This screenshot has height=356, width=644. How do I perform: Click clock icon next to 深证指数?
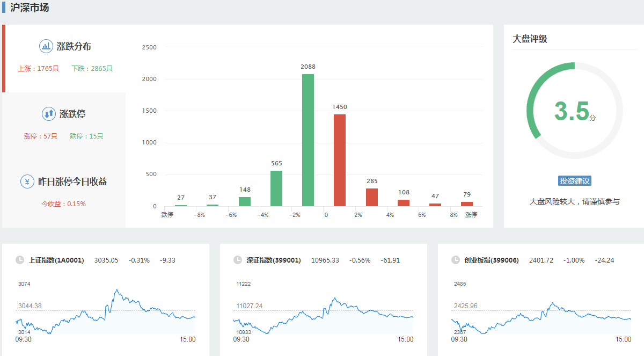point(238,260)
